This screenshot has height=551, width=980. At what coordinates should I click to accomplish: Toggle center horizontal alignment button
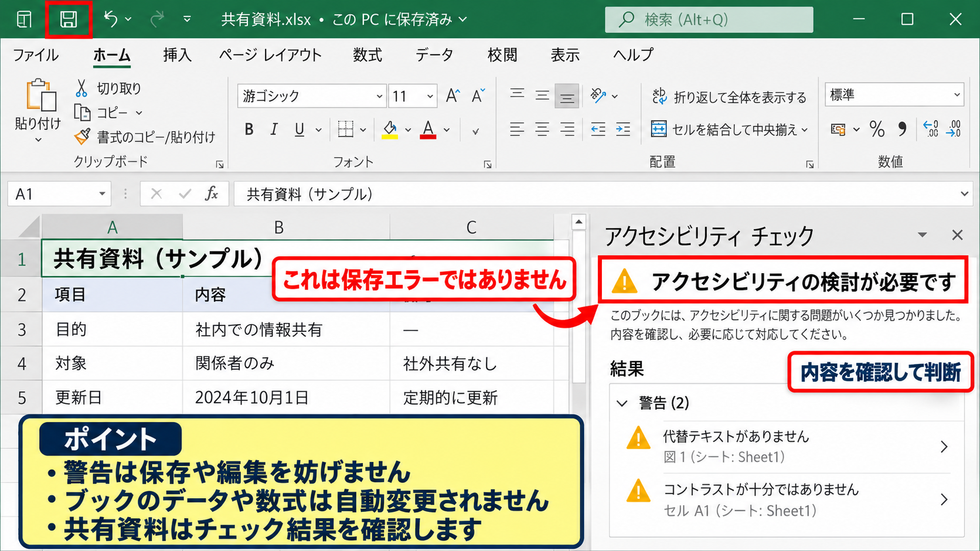pos(542,129)
